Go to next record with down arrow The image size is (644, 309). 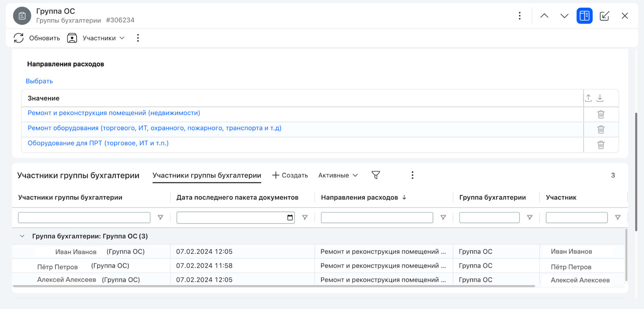564,16
